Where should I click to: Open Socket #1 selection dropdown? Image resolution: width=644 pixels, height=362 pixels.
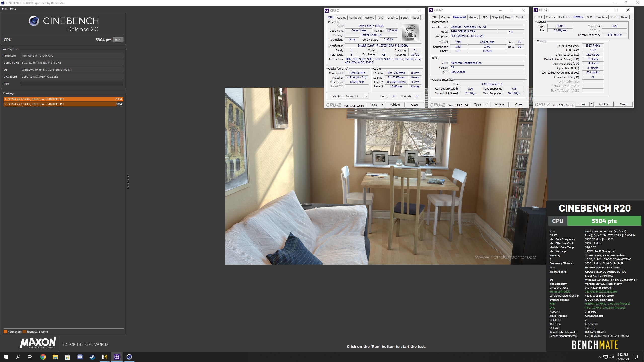356,96
